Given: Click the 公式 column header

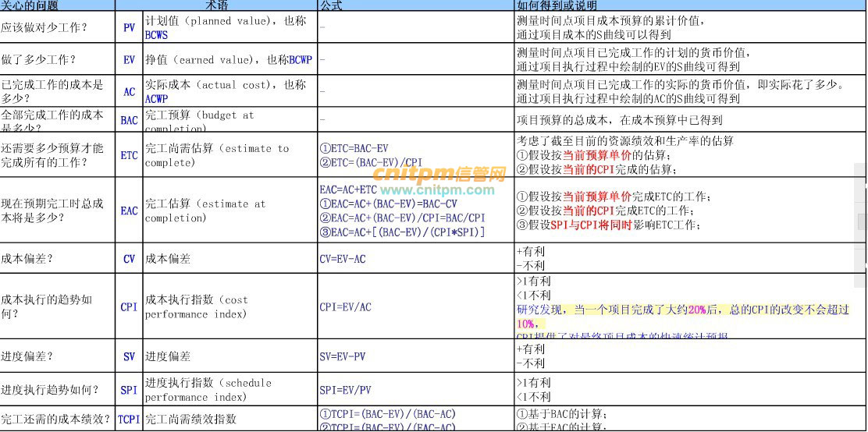Looking at the screenshot, I should [329, 5].
